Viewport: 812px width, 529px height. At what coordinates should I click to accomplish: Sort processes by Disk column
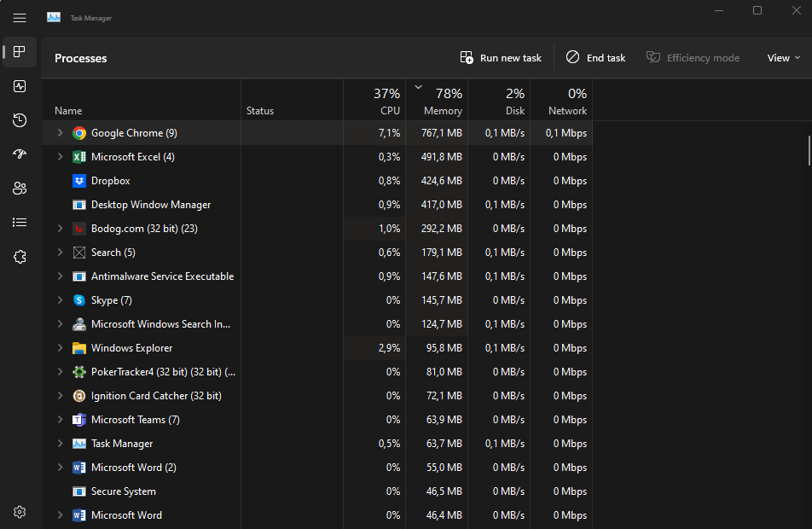tap(499, 100)
